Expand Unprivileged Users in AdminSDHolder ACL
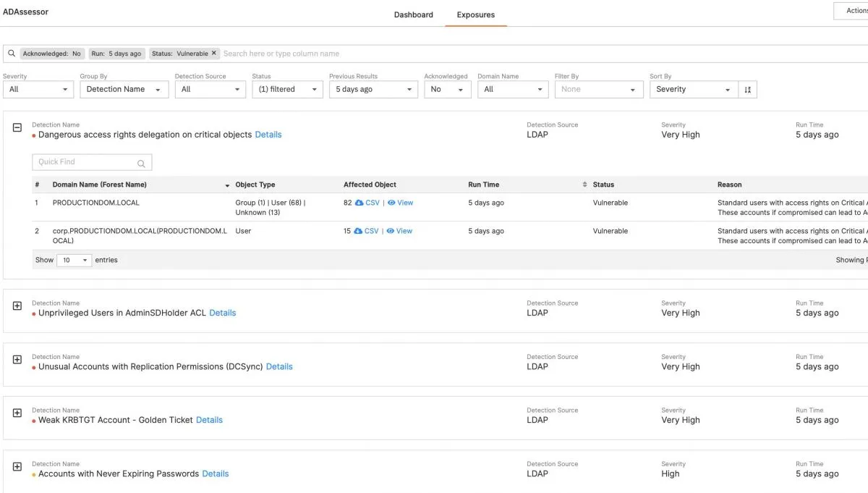 click(x=17, y=306)
